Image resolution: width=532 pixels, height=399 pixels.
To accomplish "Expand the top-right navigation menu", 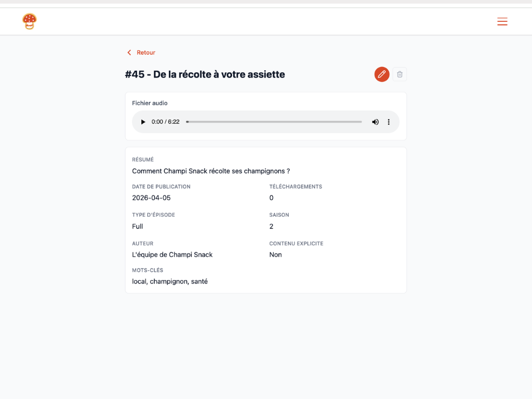I will point(502,22).
